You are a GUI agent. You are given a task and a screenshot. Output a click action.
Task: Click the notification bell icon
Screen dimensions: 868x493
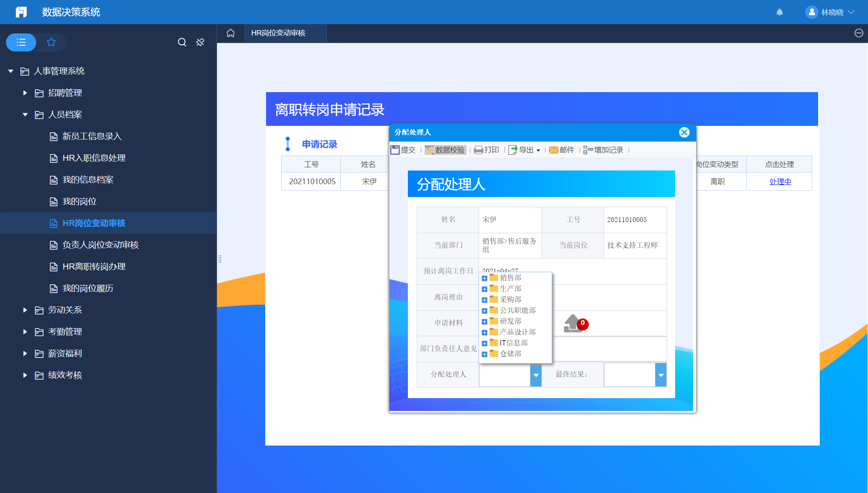tap(780, 12)
